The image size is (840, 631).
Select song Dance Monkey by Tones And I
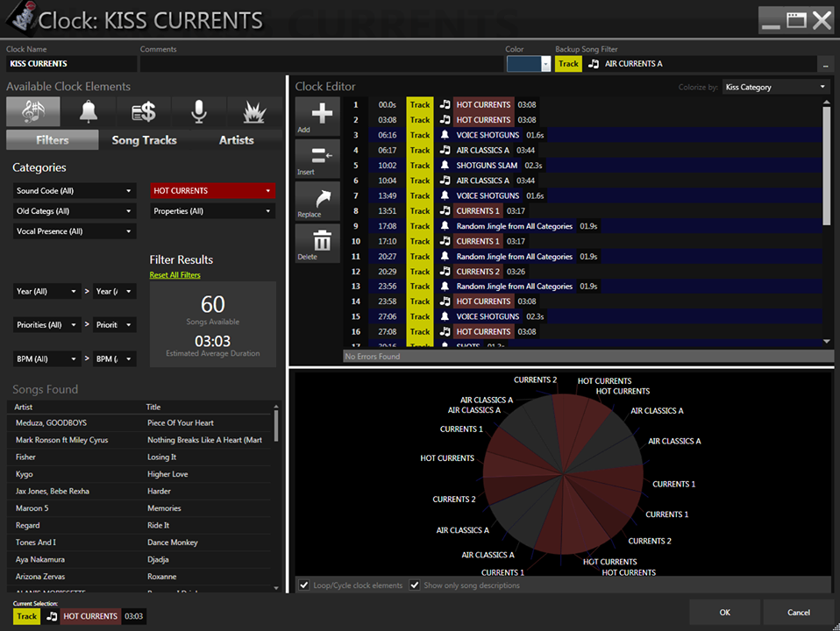(140, 542)
